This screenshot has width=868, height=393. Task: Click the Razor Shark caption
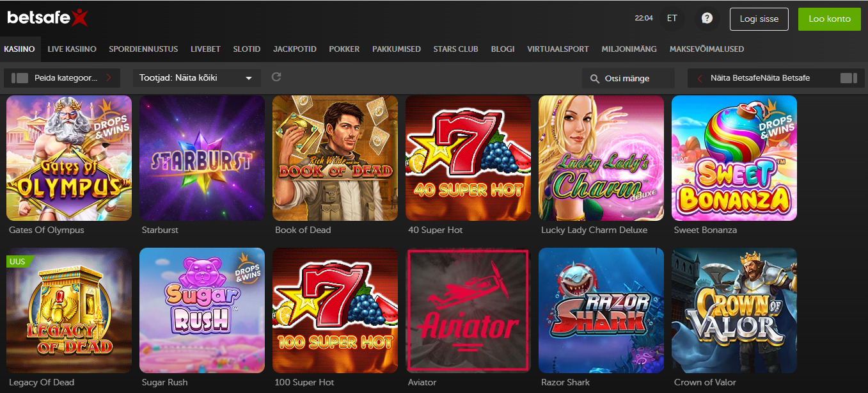pos(565,382)
